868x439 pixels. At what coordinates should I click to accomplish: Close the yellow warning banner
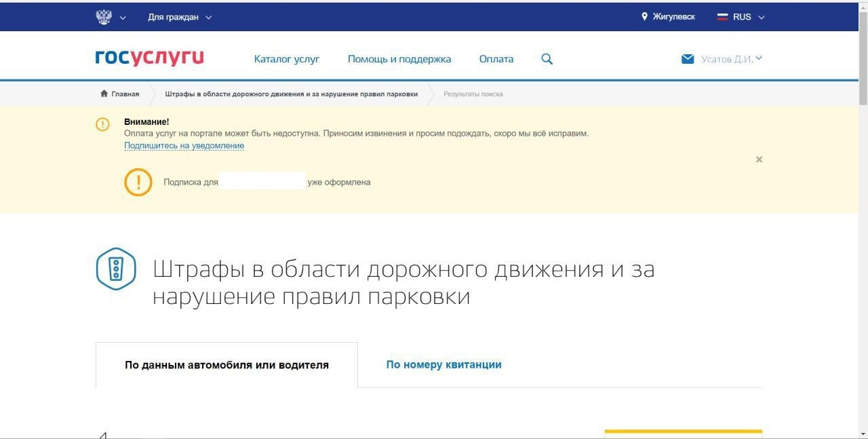pyautogui.click(x=759, y=159)
